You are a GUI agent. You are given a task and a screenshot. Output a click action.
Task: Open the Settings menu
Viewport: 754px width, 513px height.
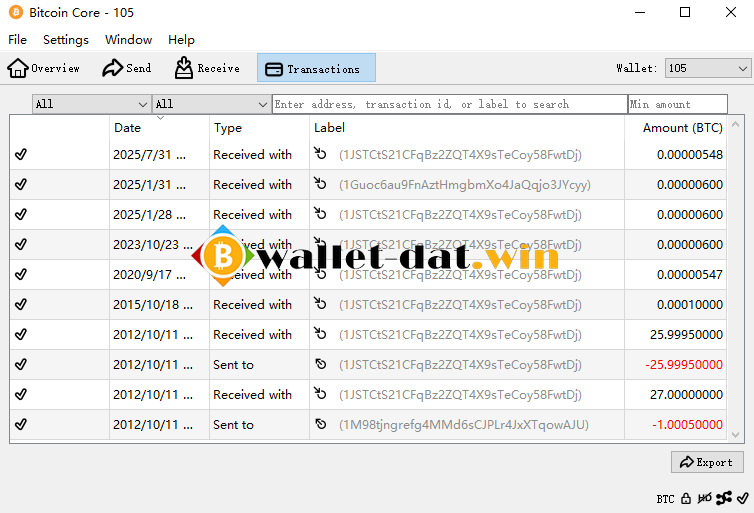pos(66,40)
